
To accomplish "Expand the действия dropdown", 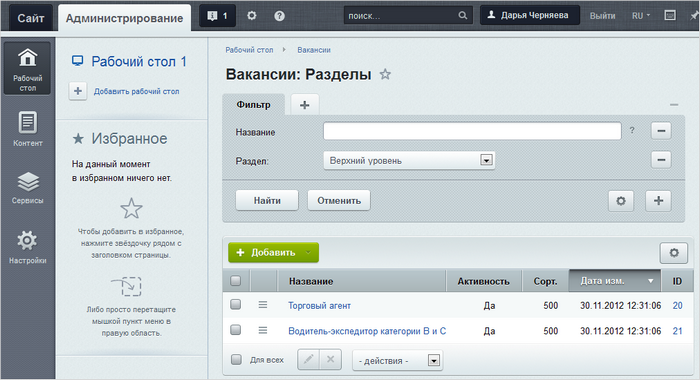I will [x=398, y=360].
